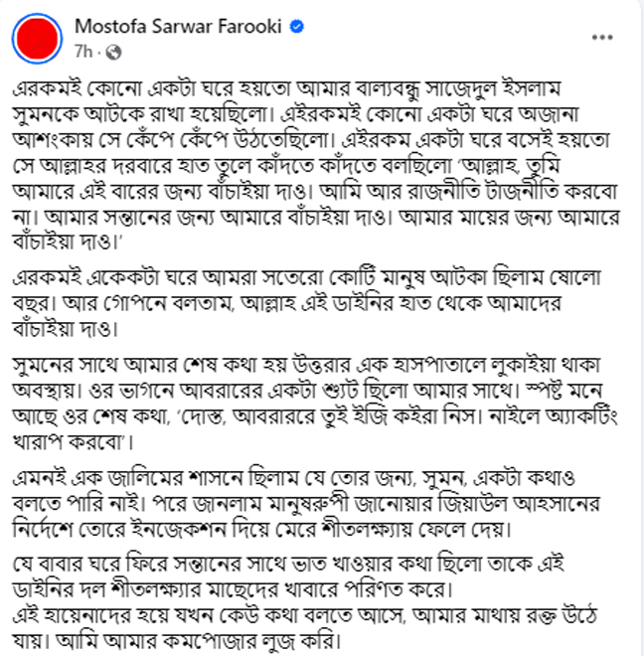Open Mostofa Sarwar Farooki profile name link

pos(178,27)
